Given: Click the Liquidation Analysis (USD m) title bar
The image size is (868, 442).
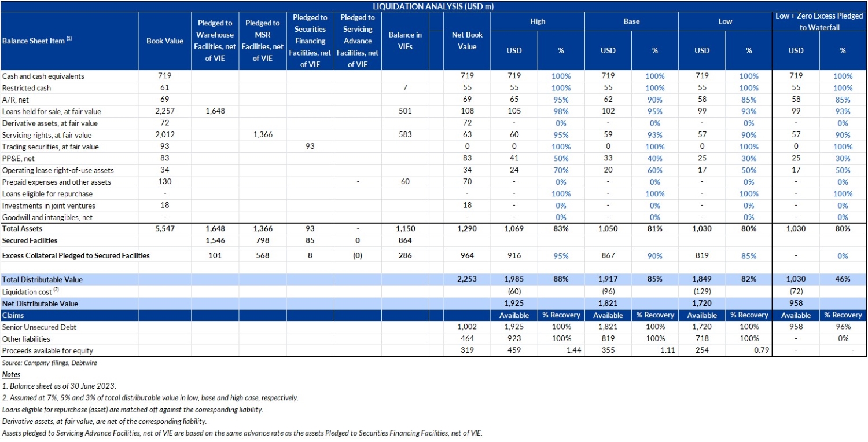Looking at the screenshot, I should [433, 6].
